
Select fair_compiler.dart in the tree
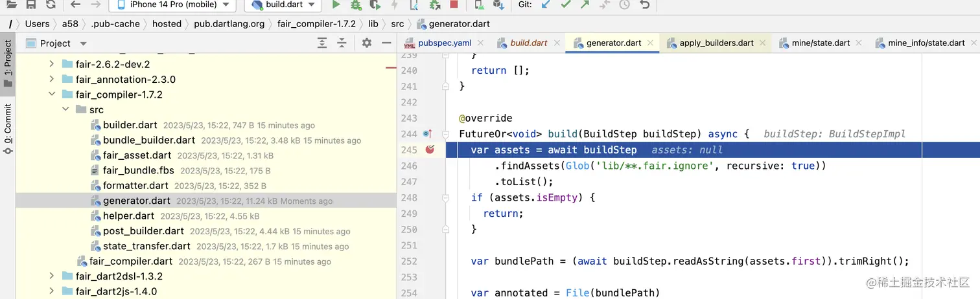click(131, 261)
